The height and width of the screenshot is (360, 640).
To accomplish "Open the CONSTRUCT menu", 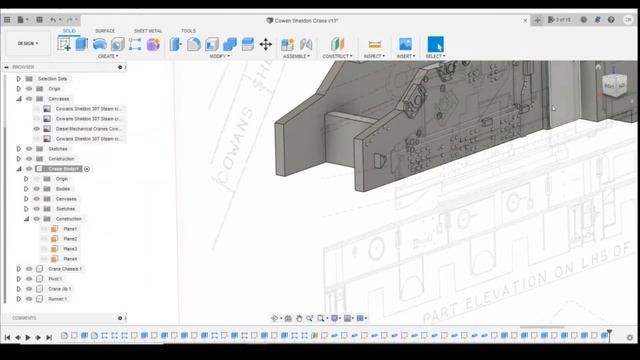I will click(x=338, y=56).
